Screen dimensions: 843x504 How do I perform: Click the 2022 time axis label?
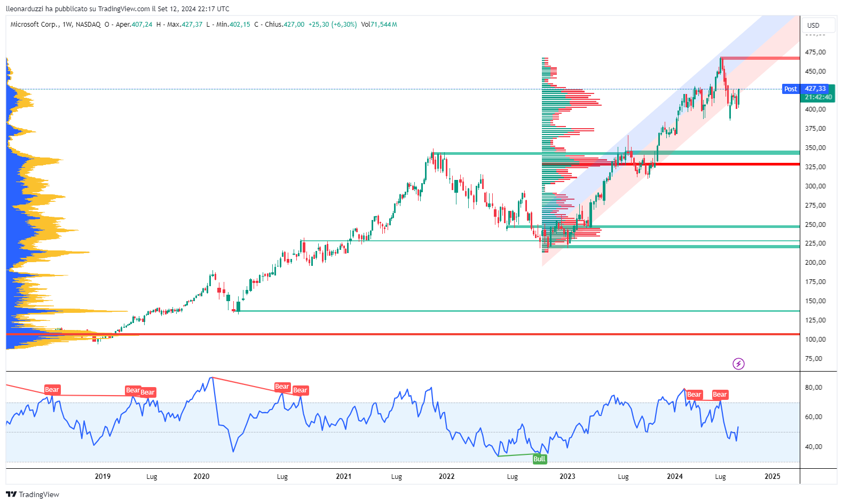446,476
